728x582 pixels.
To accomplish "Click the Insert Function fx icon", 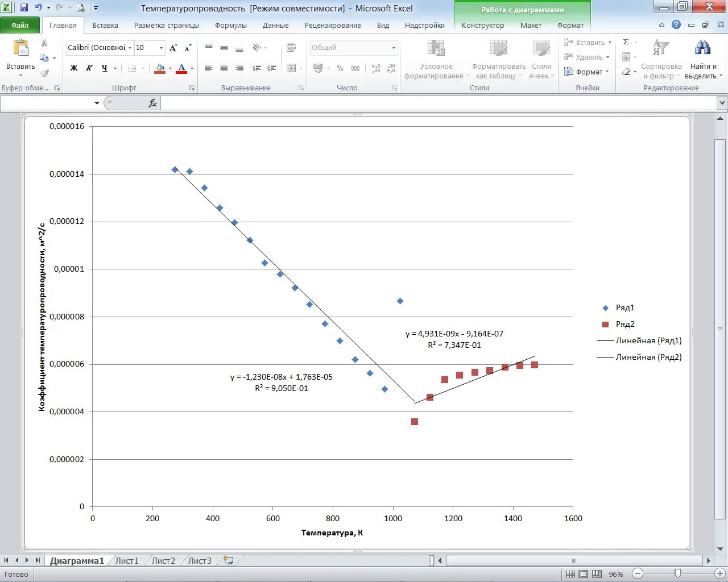I will pos(152,103).
